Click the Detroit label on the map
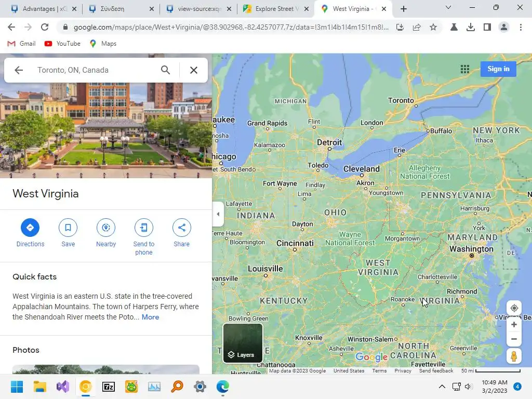This screenshot has height=399, width=532. click(x=329, y=142)
